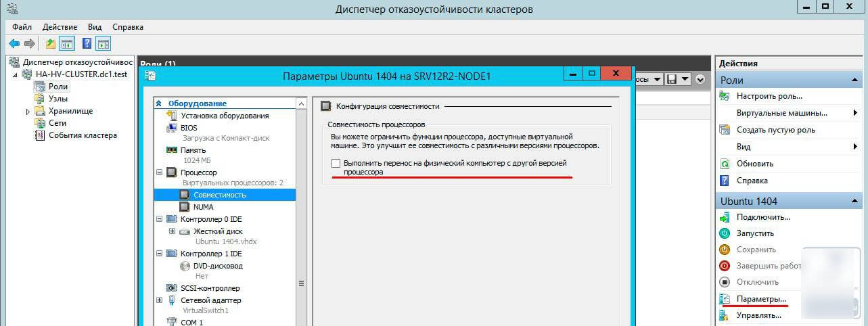
Task: Click the Управлять manage icon
Action: tap(725, 315)
